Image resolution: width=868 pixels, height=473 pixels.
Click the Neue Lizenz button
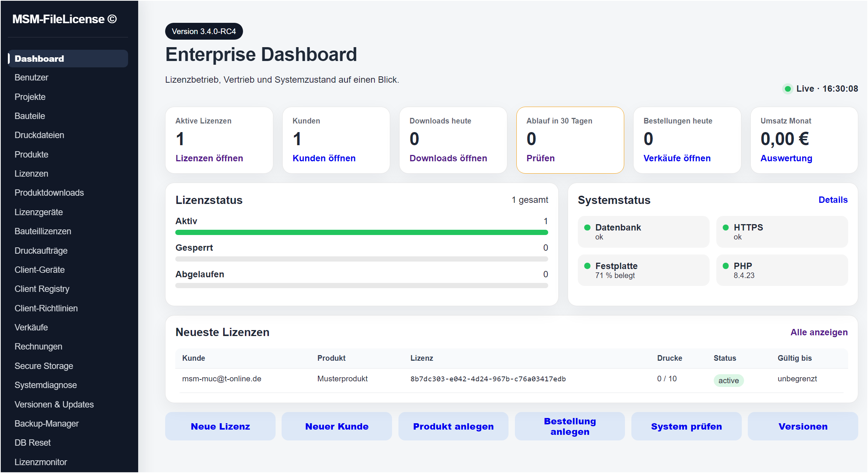(220, 427)
